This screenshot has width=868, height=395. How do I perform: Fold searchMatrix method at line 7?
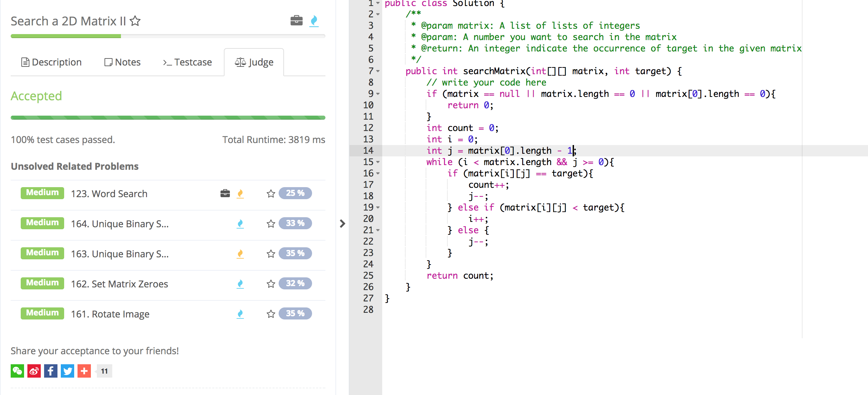tap(378, 71)
